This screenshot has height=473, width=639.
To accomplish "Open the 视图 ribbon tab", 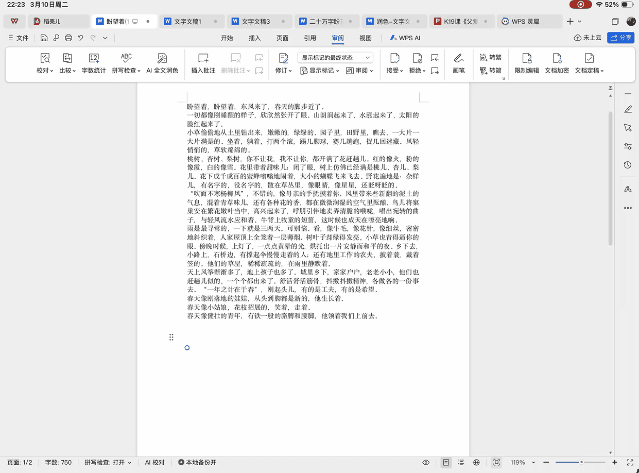I will pyautogui.click(x=365, y=37).
